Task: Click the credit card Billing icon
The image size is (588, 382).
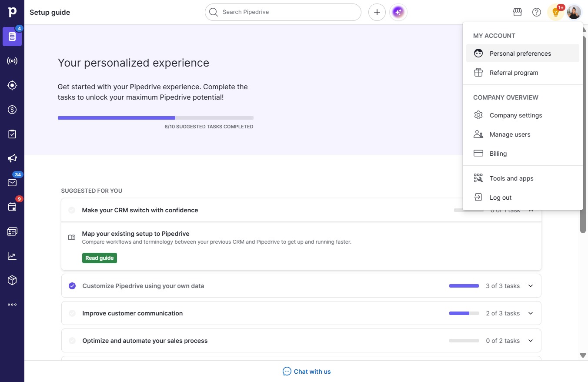Action: [478, 153]
